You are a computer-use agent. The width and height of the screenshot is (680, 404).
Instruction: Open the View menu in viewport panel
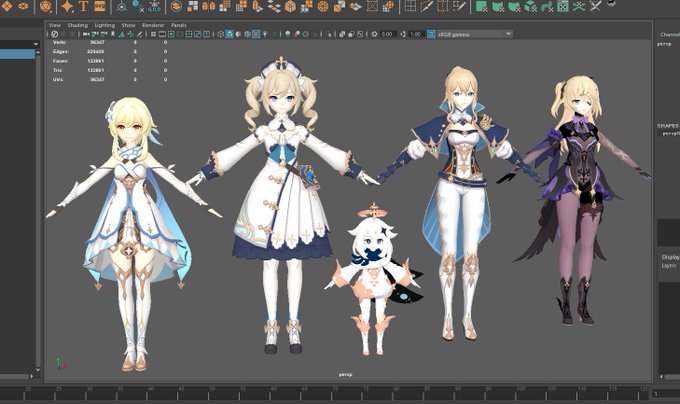coord(55,25)
